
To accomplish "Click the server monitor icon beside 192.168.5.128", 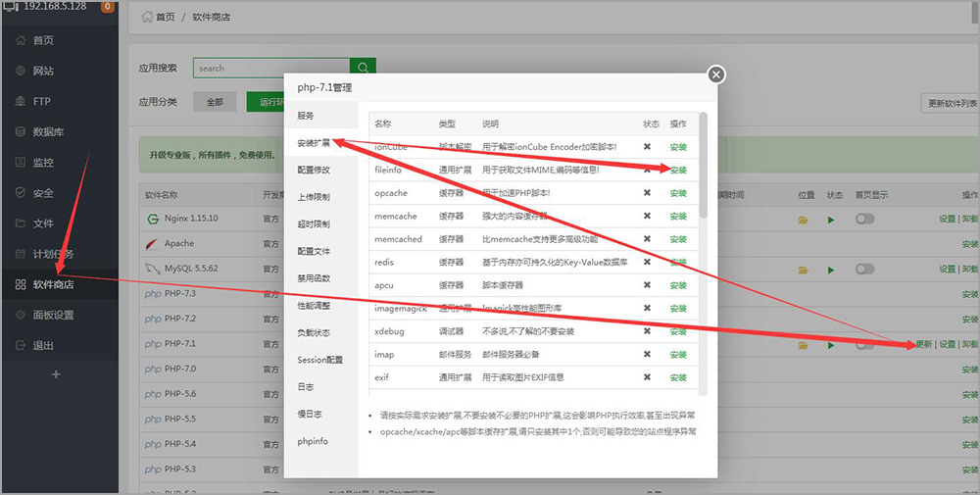I will (x=12, y=7).
